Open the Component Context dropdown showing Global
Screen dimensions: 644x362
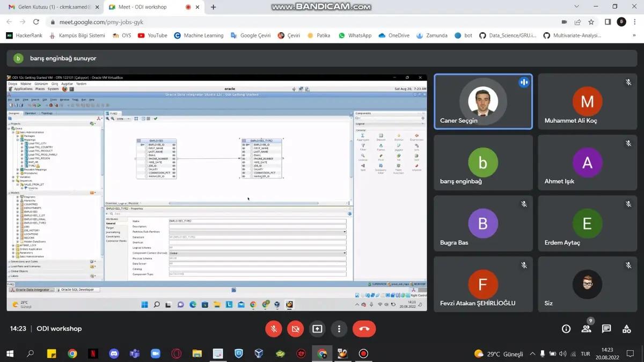(258, 253)
